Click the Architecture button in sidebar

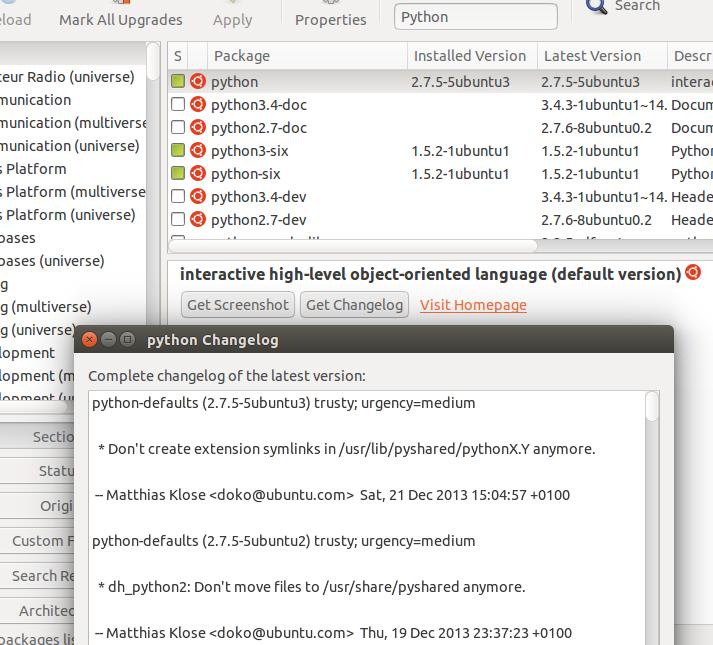(37, 610)
